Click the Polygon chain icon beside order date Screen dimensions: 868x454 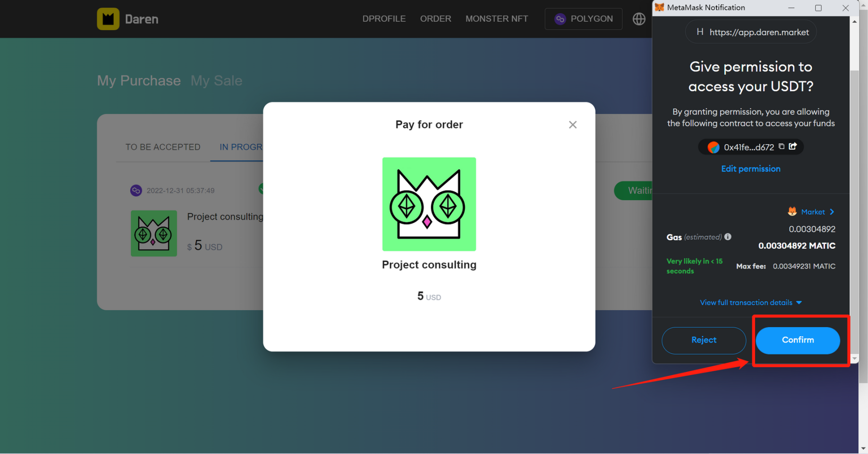coord(136,191)
